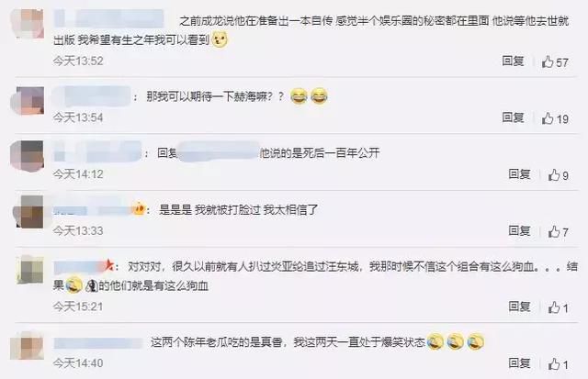
Task: Like the comment posted at 13:33
Action: (x=559, y=232)
